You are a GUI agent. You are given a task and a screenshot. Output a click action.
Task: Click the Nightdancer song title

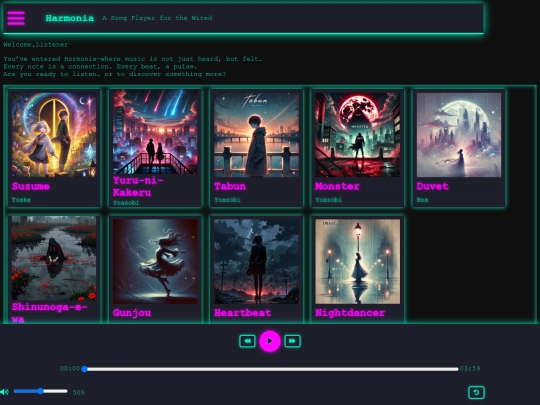350,313
